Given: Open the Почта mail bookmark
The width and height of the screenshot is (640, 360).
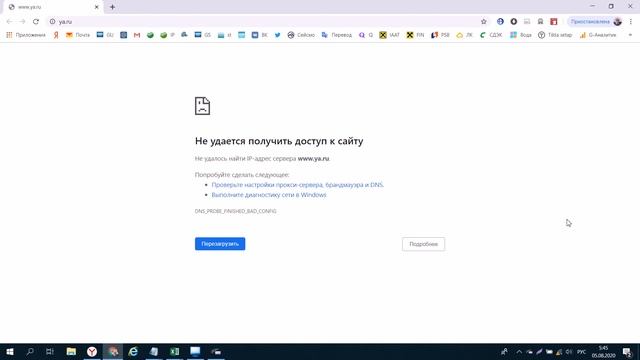Looking at the screenshot, I should (x=78, y=35).
